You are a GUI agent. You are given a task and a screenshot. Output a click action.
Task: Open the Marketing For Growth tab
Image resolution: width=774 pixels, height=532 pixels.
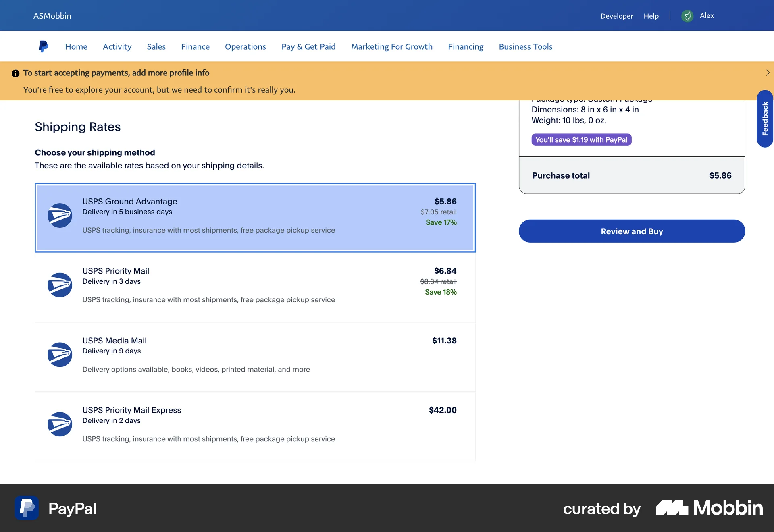(x=391, y=46)
